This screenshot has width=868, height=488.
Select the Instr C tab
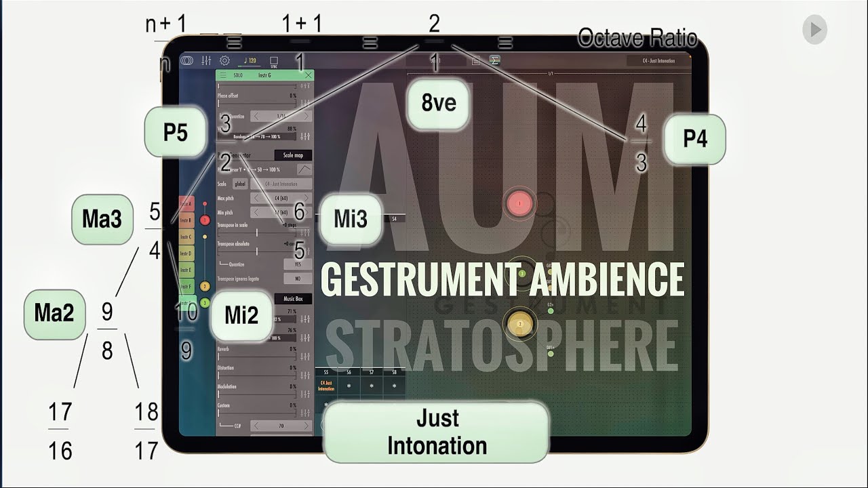coord(186,237)
